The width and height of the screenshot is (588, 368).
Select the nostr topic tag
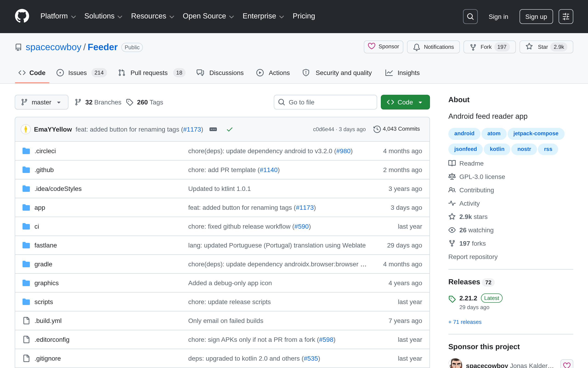(524, 149)
